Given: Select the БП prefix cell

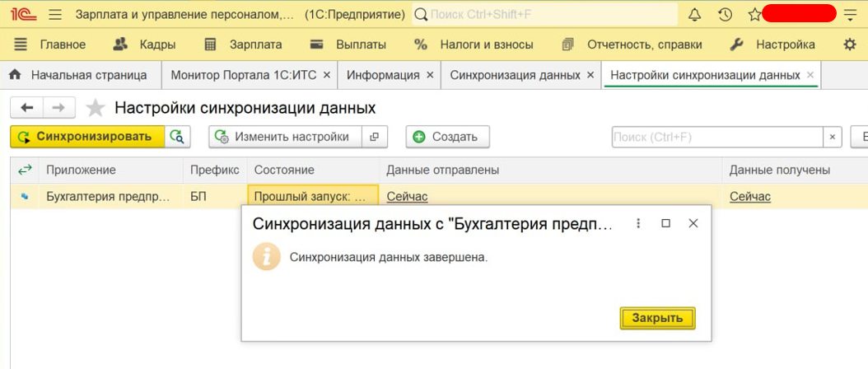Looking at the screenshot, I should (x=215, y=197).
